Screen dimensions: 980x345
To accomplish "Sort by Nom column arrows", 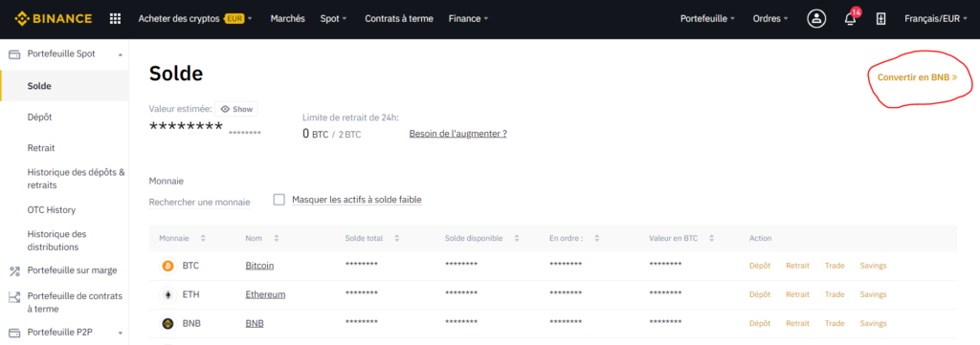I will tap(277, 238).
